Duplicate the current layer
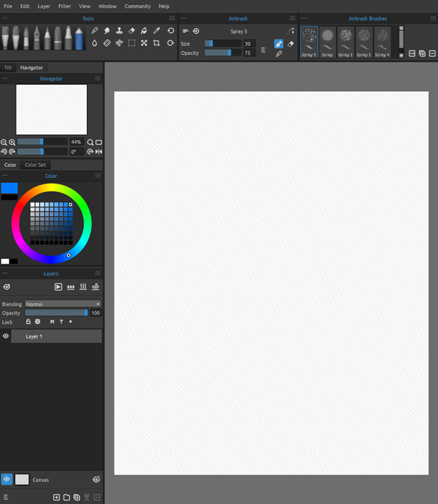The width and height of the screenshot is (438, 504). point(77,497)
